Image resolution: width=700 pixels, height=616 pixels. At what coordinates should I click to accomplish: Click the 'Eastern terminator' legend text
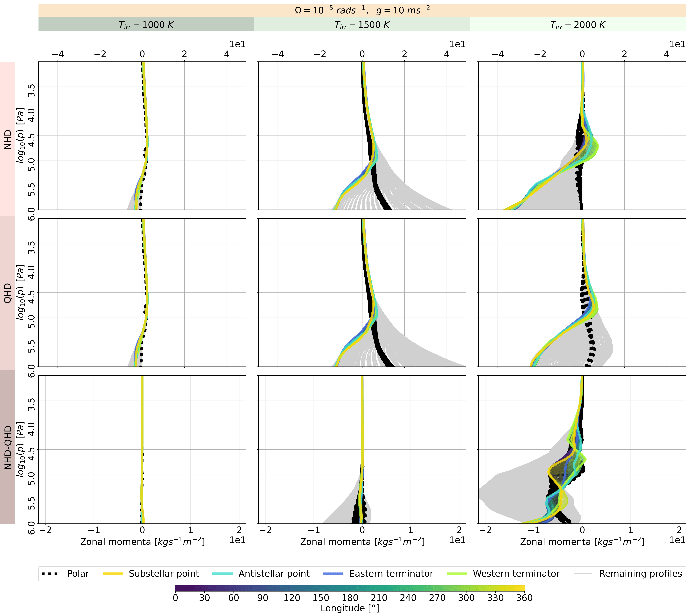tap(391, 574)
